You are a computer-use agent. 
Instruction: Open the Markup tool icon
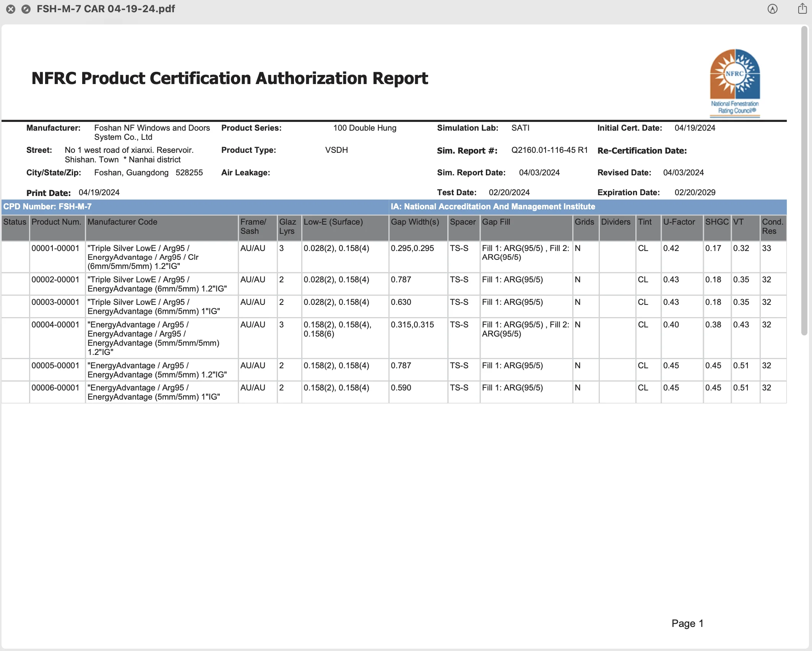pyautogui.click(x=772, y=9)
